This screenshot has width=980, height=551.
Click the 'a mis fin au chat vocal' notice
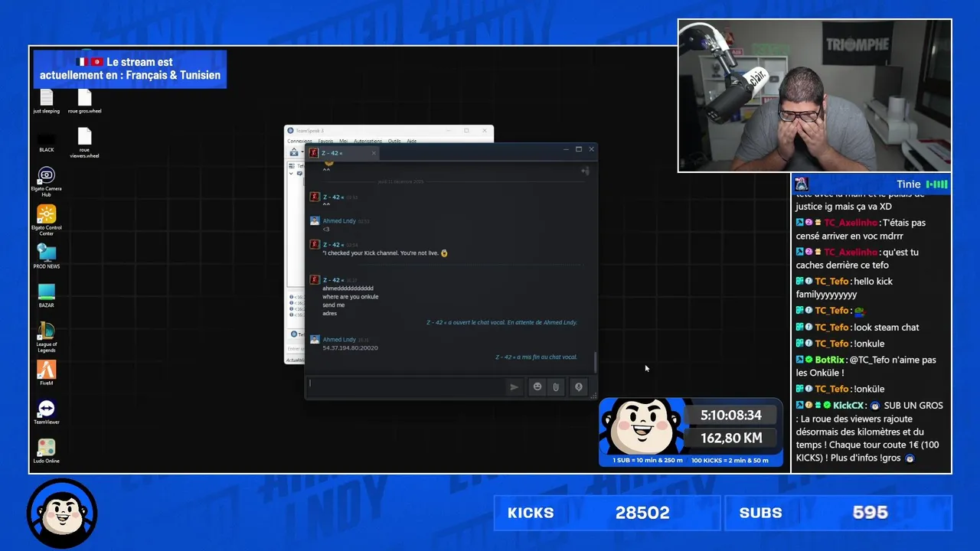click(536, 357)
